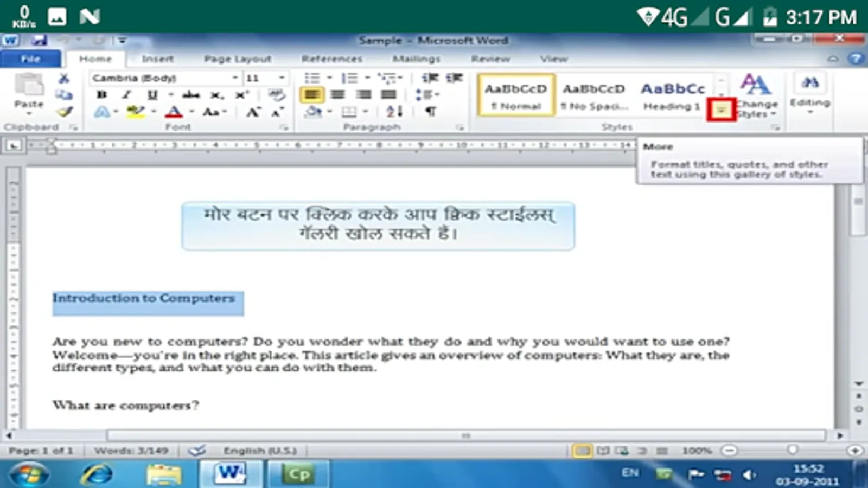Click the Strikethrough button

(191, 95)
